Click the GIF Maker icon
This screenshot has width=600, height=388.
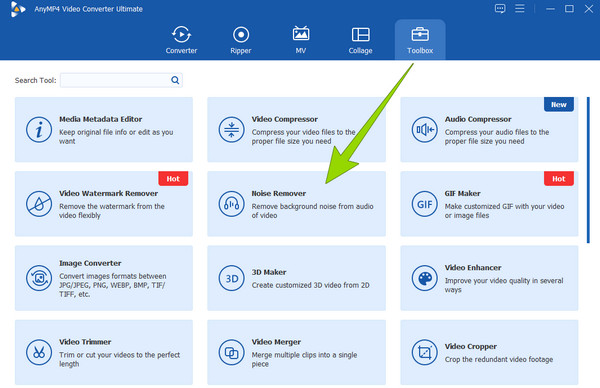click(x=424, y=204)
